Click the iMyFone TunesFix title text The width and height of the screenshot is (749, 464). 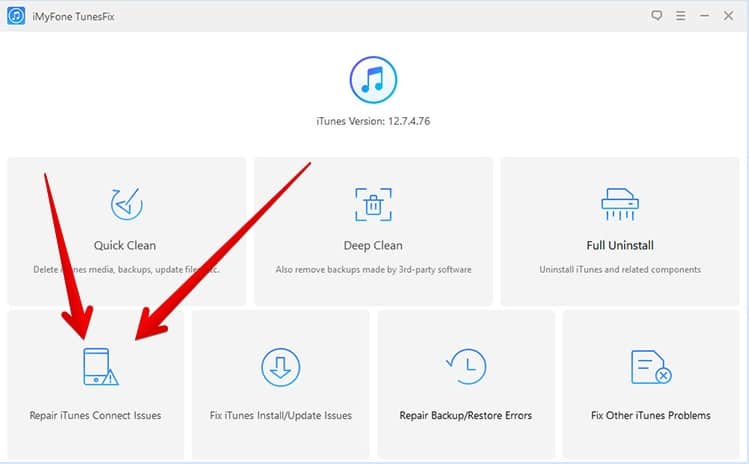click(73, 17)
